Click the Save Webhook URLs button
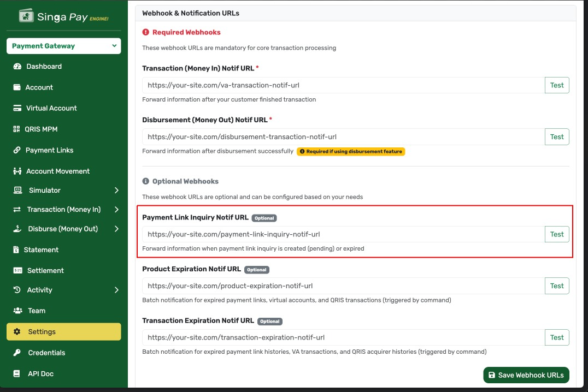 (526, 375)
